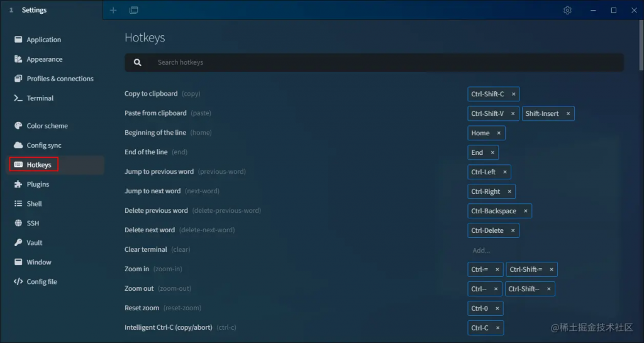Image resolution: width=644 pixels, height=343 pixels.
Task: Click the Hotkeys keyboard icon
Action: [x=18, y=164]
